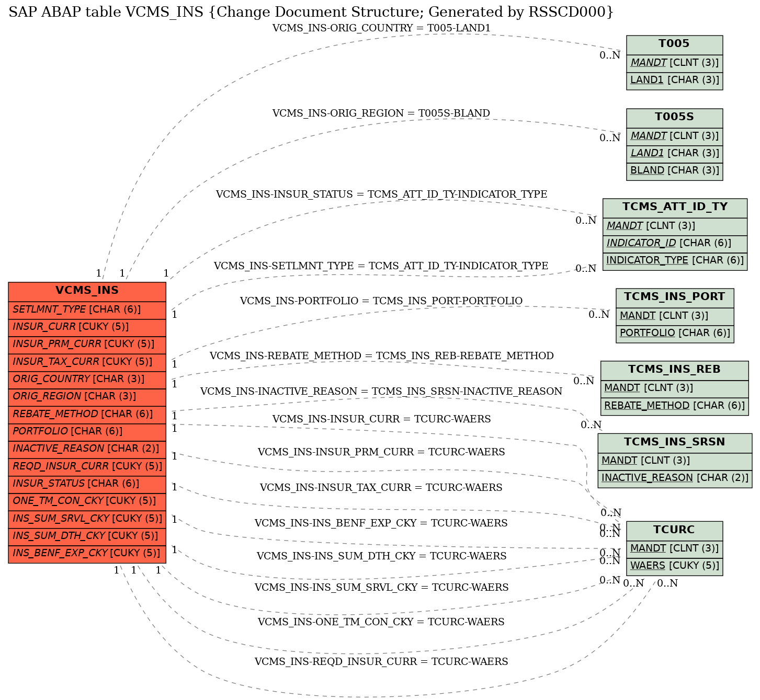This screenshot has width=760, height=700.
Task: Select INS_SUM_SRVL_CKY field row
Action: coord(87,520)
